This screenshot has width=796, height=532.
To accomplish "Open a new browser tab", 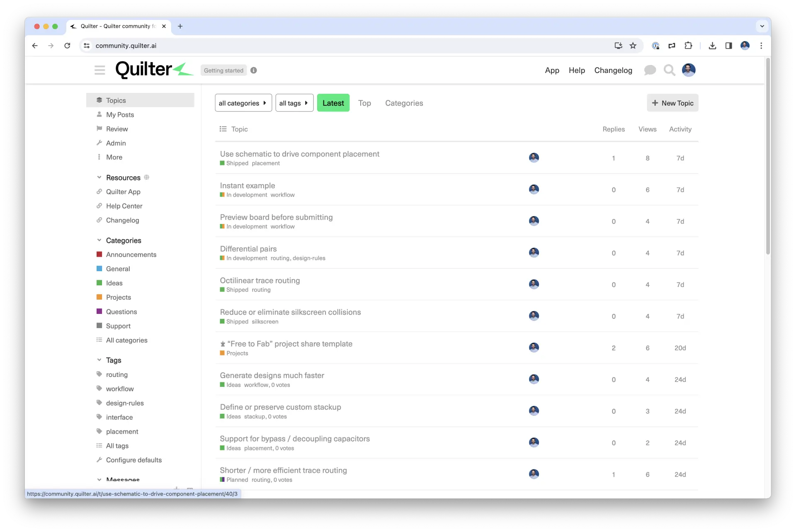I will click(x=180, y=26).
